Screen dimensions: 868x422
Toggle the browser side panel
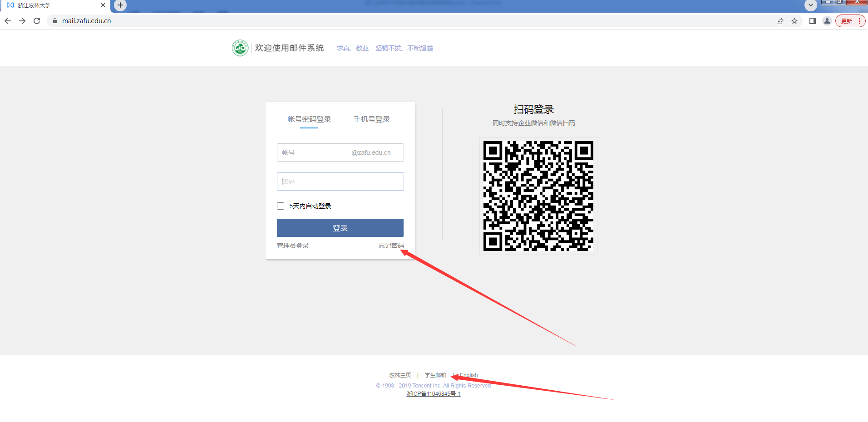pyautogui.click(x=813, y=21)
